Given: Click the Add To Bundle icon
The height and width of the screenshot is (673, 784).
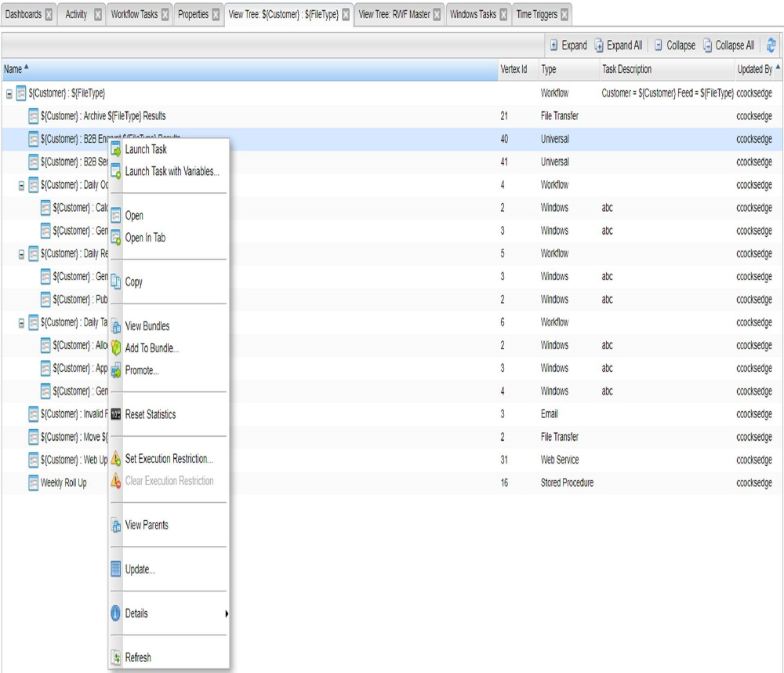Looking at the screenshot, I should pyautogui.click(x=116, y=348).
